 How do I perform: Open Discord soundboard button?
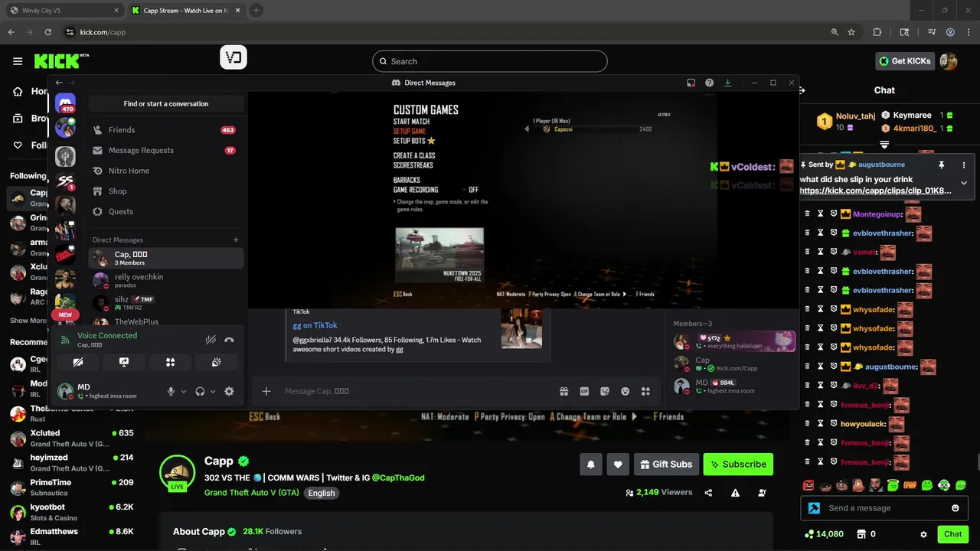217,362
